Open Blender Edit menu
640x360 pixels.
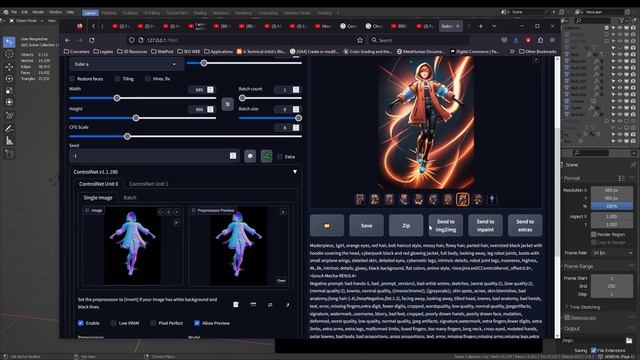click(x=24, y=12)
